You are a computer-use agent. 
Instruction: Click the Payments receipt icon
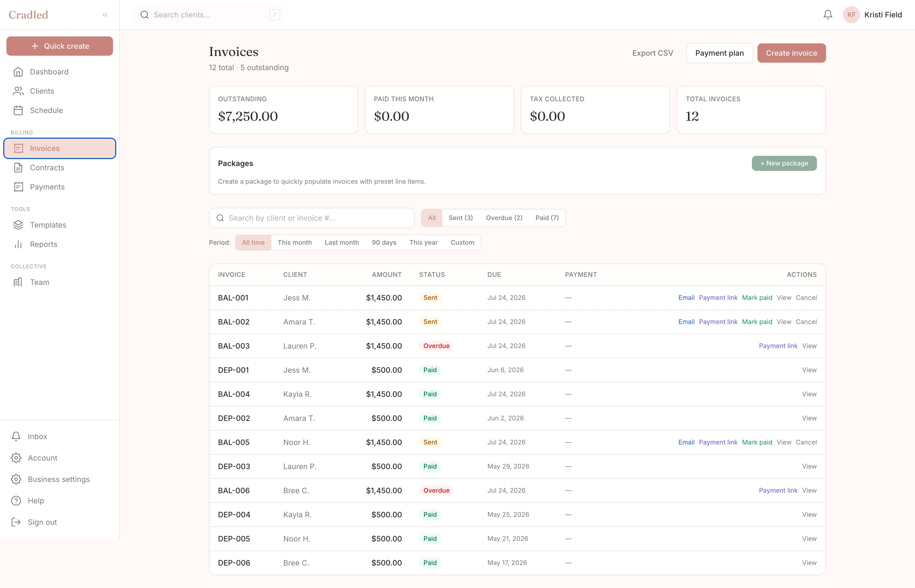[18, 187]
